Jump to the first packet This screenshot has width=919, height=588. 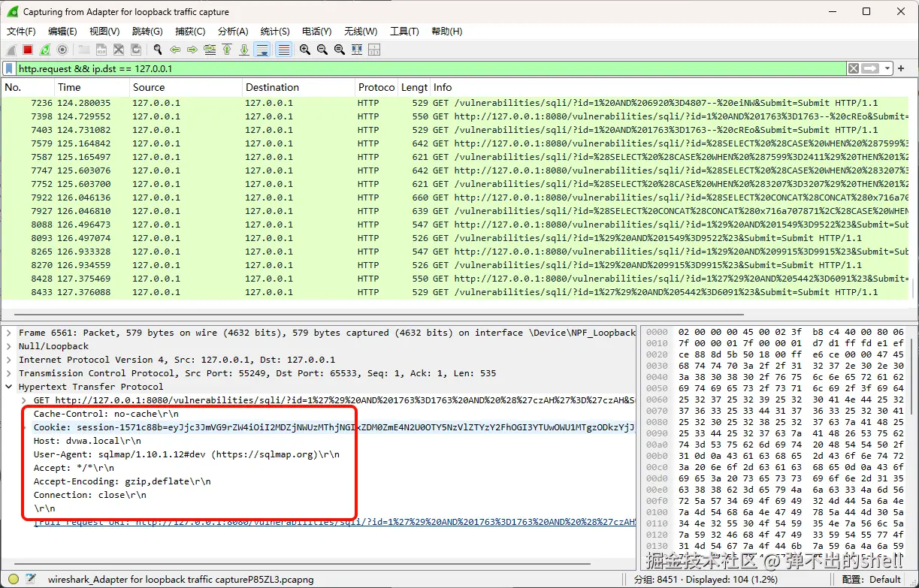click(x=227, y=50)
